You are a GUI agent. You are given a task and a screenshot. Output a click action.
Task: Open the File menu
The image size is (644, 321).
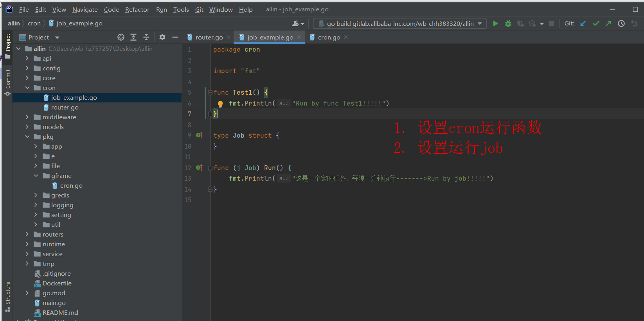24,9
